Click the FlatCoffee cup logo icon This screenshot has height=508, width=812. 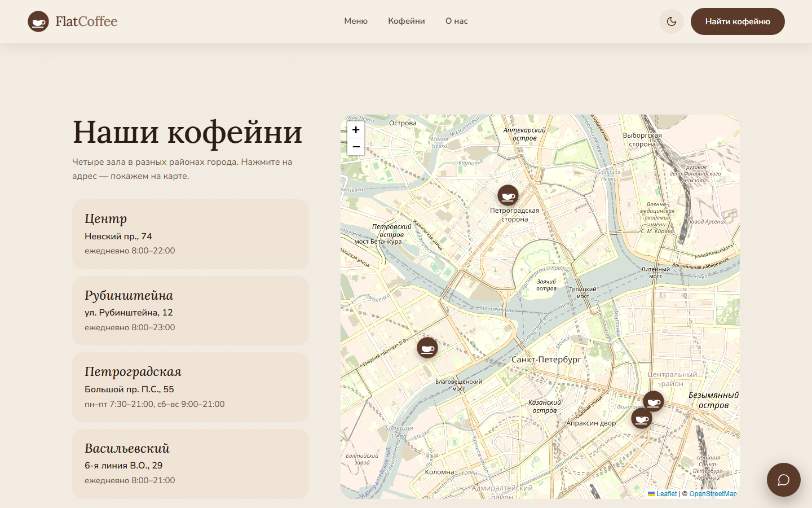pyautogui.click(x=38, y=21)
